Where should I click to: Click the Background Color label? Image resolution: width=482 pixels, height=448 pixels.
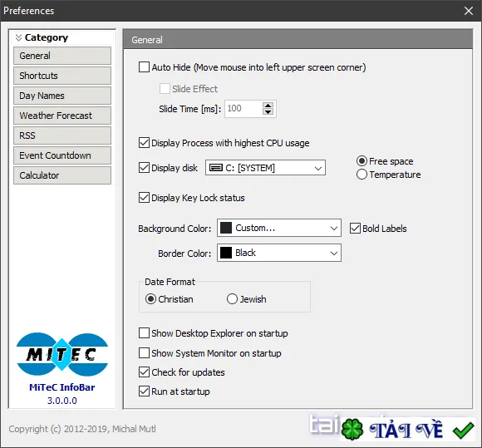pos(175,229)
